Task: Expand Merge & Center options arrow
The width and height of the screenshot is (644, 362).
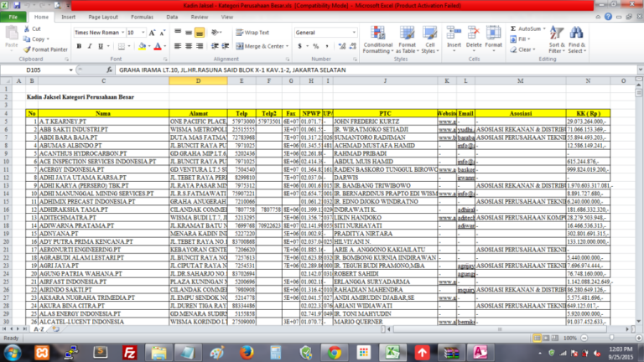Action: (287, 46)
